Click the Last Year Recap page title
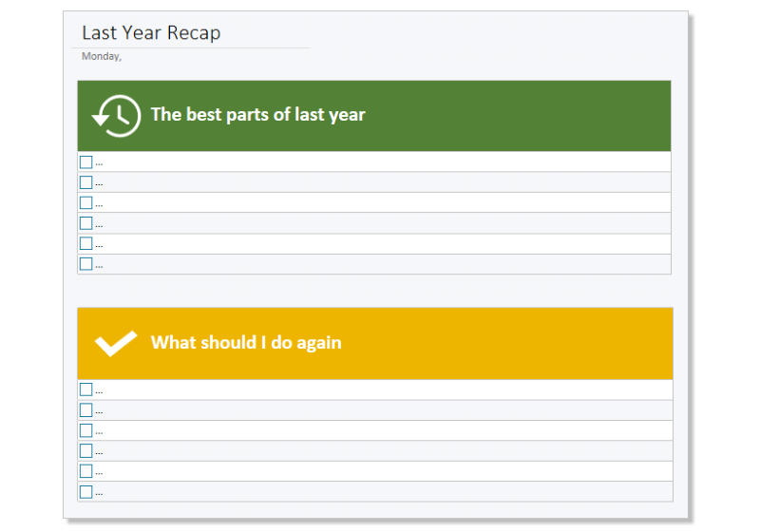This screenshot has height=532, width=779. (x=152, y=33)
